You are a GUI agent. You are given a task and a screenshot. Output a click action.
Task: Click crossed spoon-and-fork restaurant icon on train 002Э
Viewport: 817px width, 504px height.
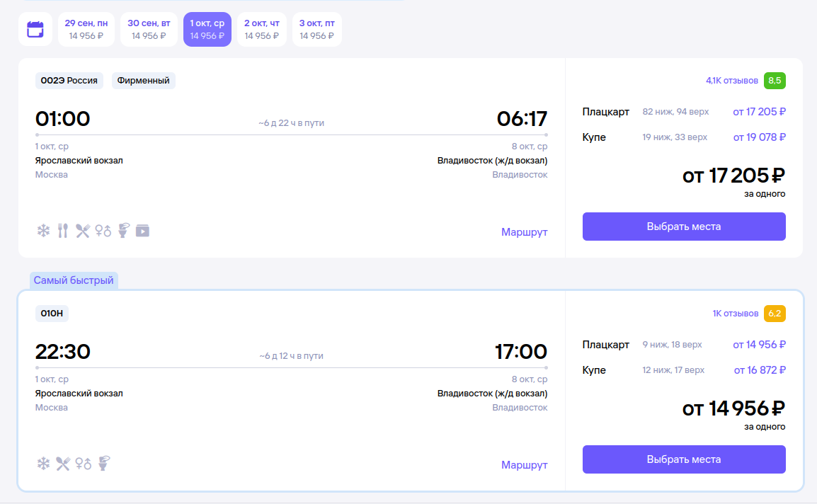(x=83, y=230)
